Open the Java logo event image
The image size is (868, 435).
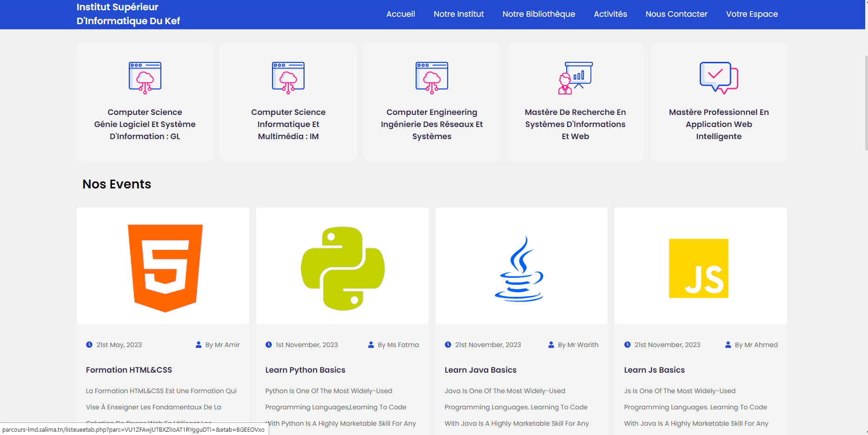522,266
